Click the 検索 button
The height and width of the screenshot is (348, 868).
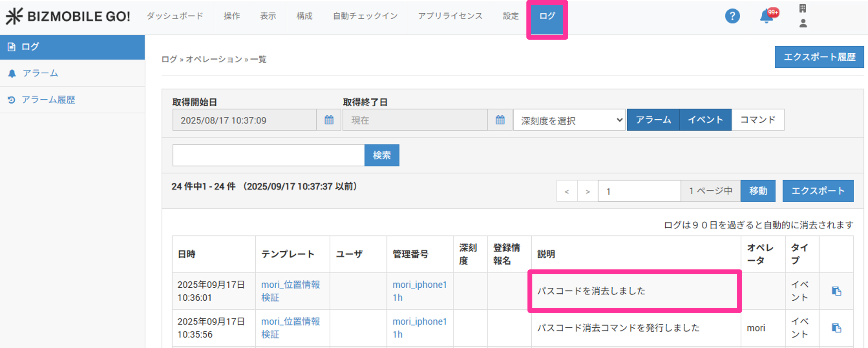[x=382, y=155]
